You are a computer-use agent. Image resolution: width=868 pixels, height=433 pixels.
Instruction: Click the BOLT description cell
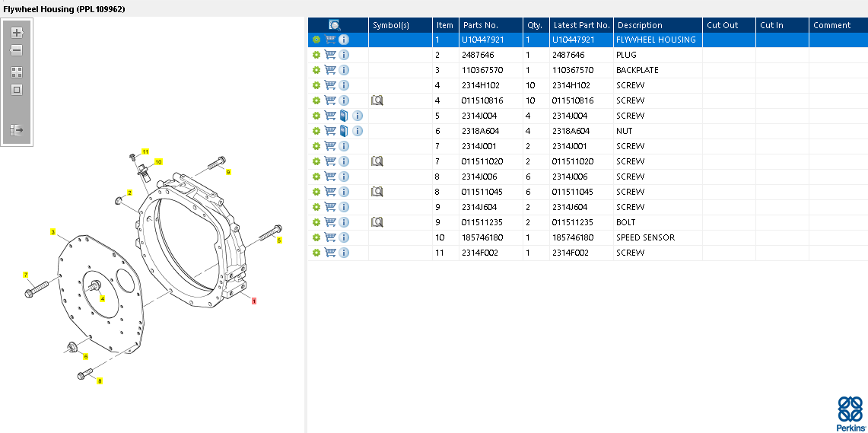tap(657, 222)
